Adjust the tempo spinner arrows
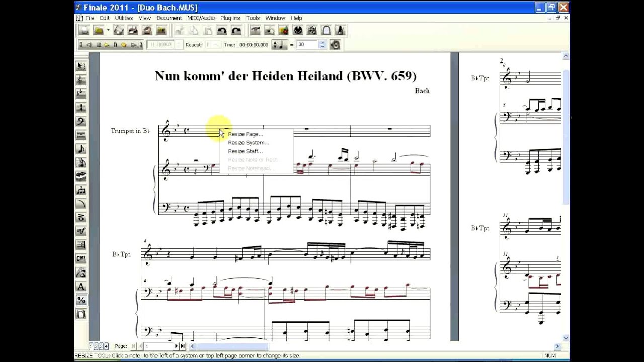644x362 pixels. [x=323, y=45]
